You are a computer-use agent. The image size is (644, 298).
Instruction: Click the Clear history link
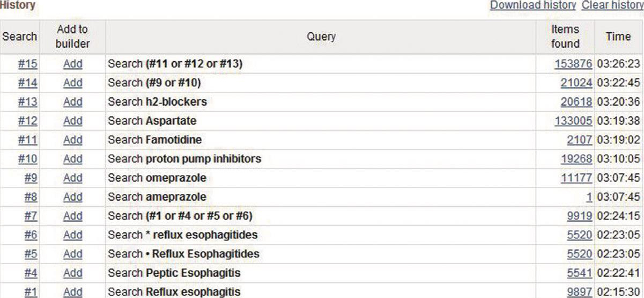pyautogui.click(x=612, y=5)
